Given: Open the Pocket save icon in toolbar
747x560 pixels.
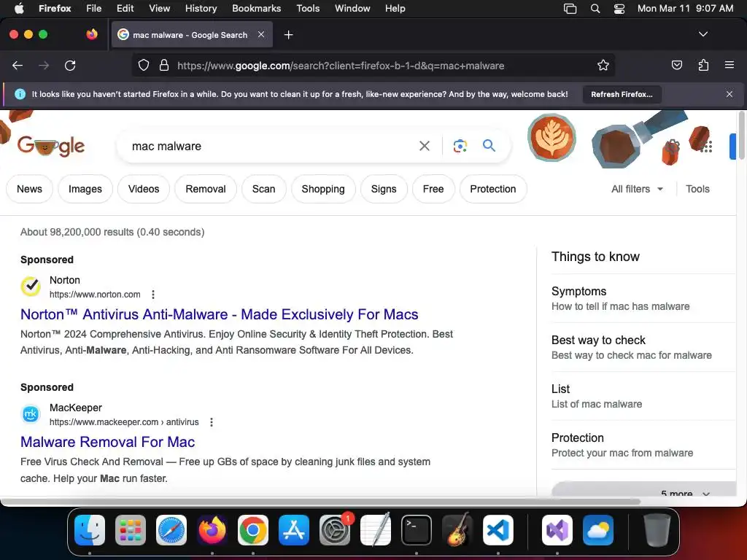Looking at the screenshot, I should [676, 65].
